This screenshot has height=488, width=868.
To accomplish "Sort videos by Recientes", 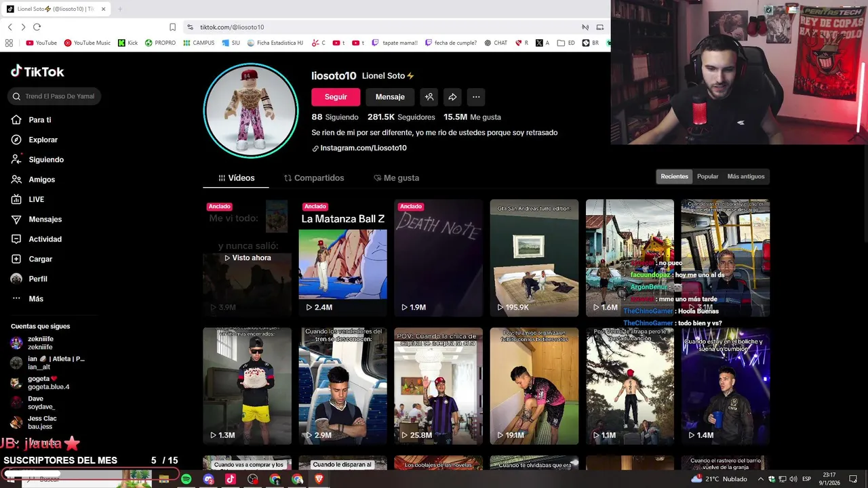I will click(x=675, y=176).
